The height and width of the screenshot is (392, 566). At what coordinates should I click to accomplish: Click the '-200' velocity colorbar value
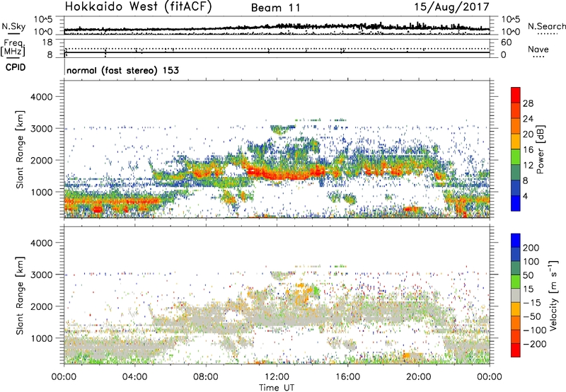(x=534, y=344)
